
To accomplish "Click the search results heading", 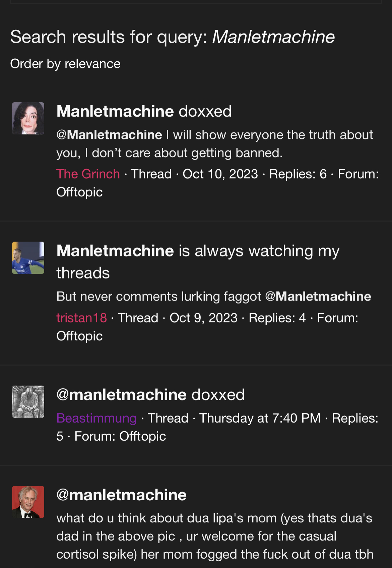I will point(173,37).
